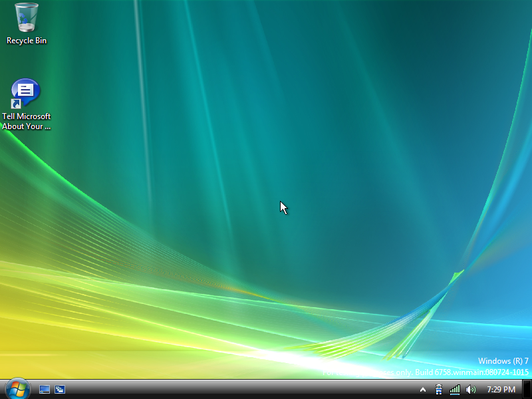Click Switch between windows quick launch icon
532x399 pixels.
click(60, 390)
